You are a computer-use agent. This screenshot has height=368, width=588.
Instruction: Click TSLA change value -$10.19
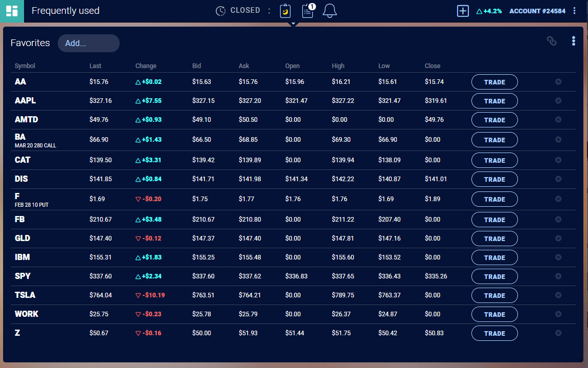pos(150,295)
